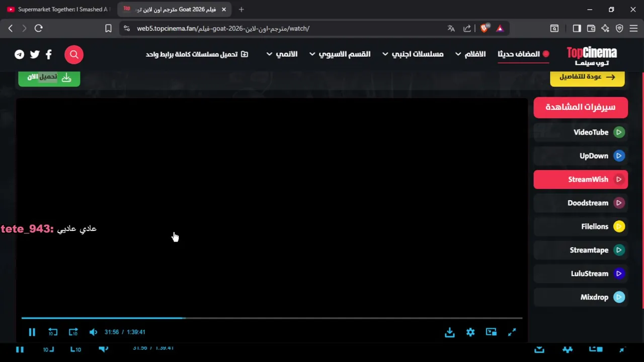Select the UpDown server
The width and height of the screenshot is (644, 362).
click(581, 156)
